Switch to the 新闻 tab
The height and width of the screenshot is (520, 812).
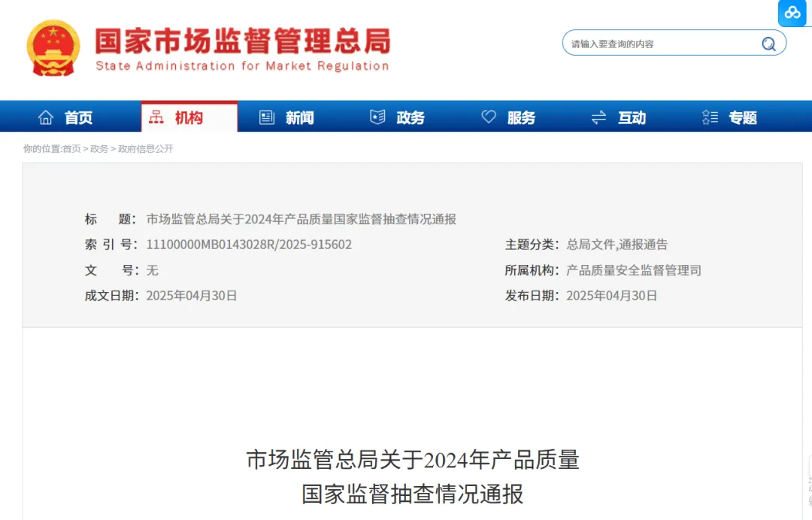(x=300, y=117)
